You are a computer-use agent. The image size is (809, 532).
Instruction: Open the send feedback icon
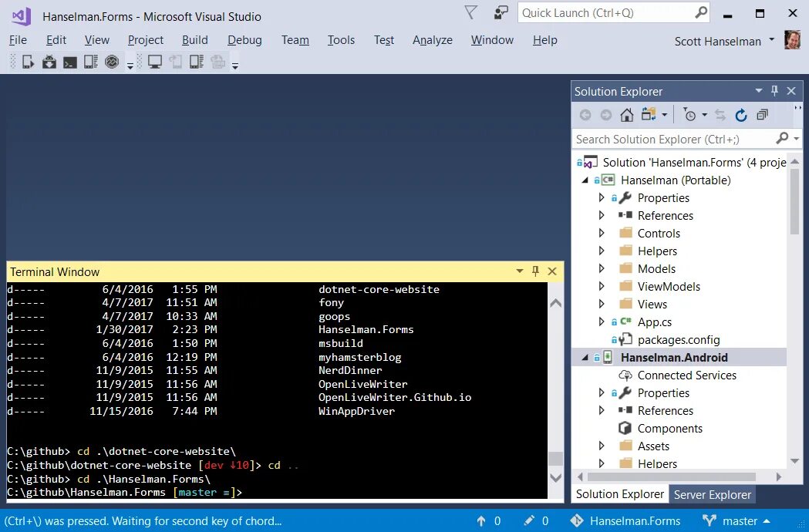501,12
